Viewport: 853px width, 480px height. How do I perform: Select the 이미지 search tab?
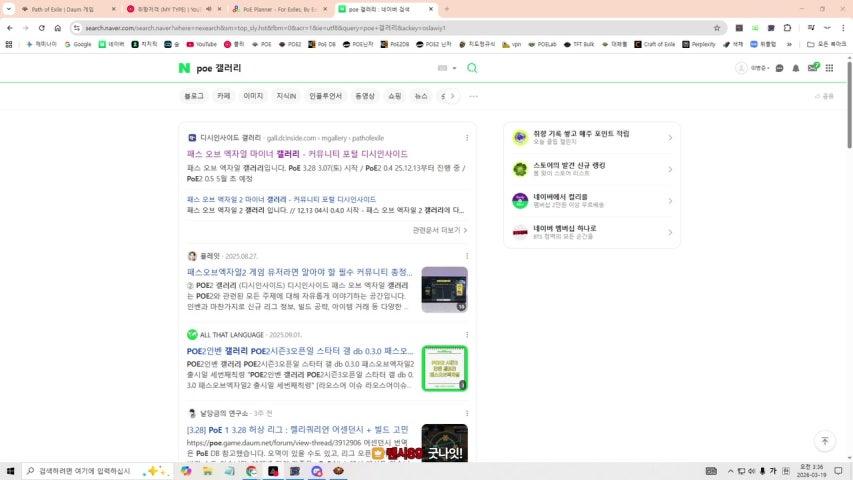click(253, 96)
